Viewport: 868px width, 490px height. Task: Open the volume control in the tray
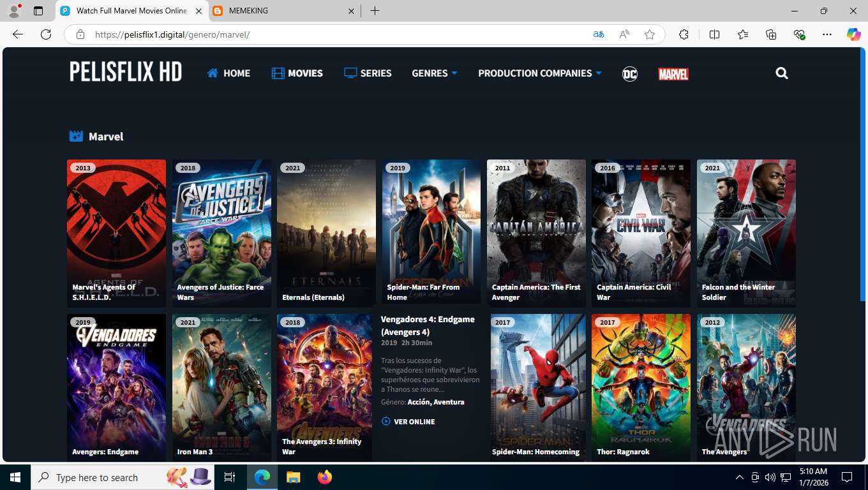[x=770, y=477]
